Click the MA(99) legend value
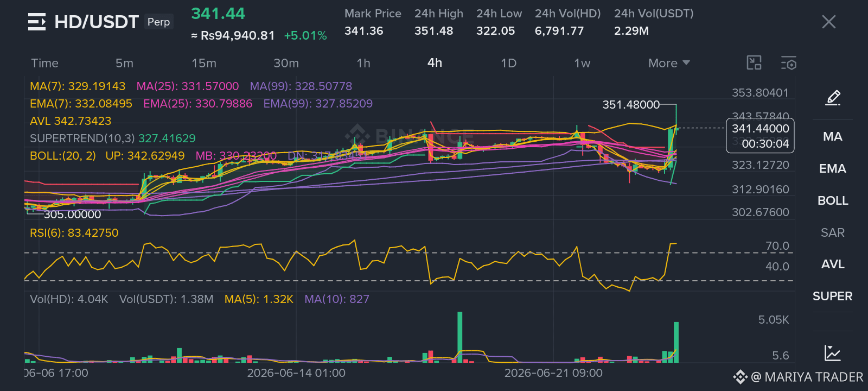 click(x=301, y=86)
